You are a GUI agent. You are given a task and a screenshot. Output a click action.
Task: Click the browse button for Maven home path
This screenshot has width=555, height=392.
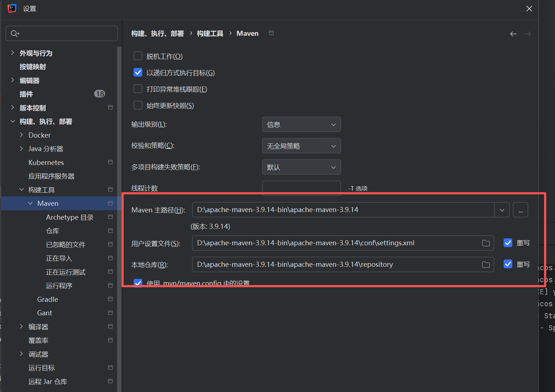coord(520,210)
